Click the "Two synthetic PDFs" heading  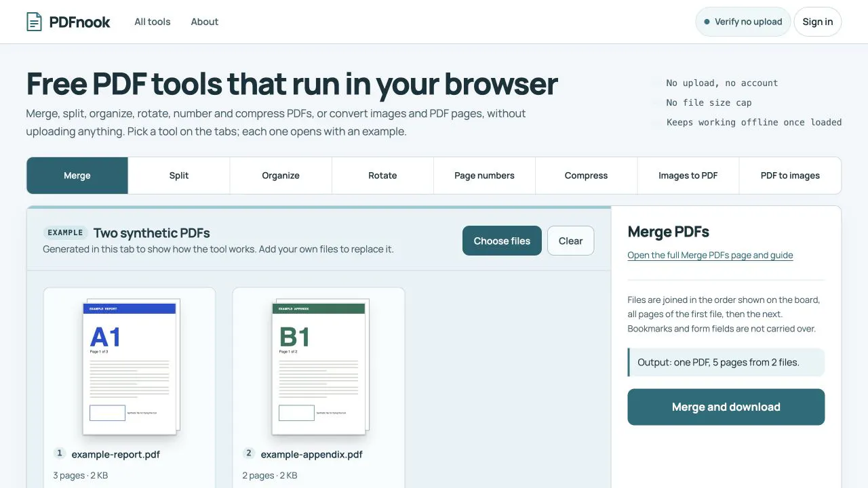click(152, 233)
